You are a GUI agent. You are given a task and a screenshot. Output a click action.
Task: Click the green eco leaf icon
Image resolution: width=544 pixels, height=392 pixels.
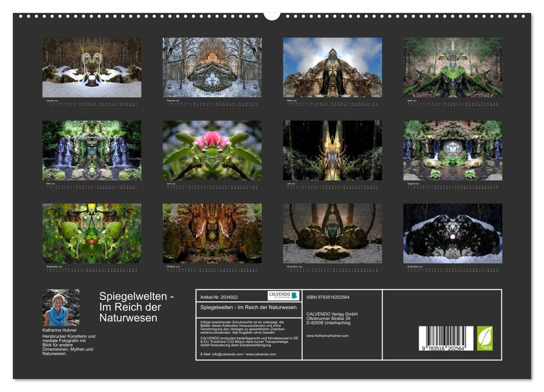[x=485, y=338]
